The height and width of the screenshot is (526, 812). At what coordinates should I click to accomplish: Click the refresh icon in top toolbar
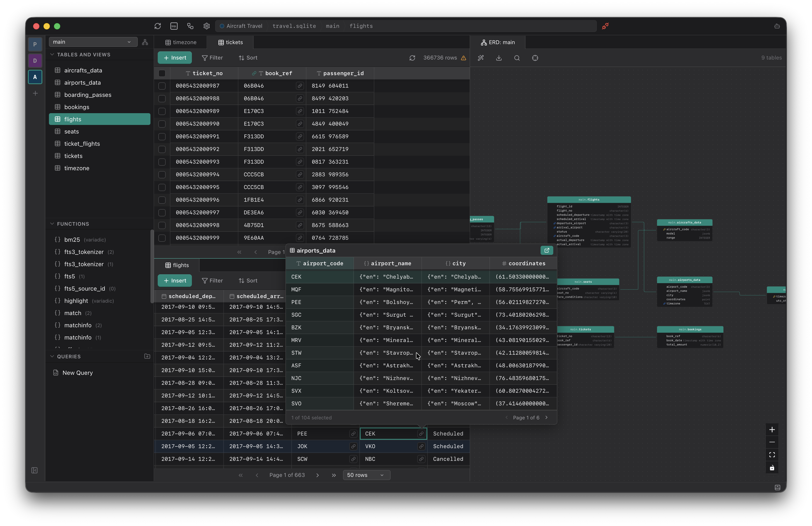tap(158, 26)
